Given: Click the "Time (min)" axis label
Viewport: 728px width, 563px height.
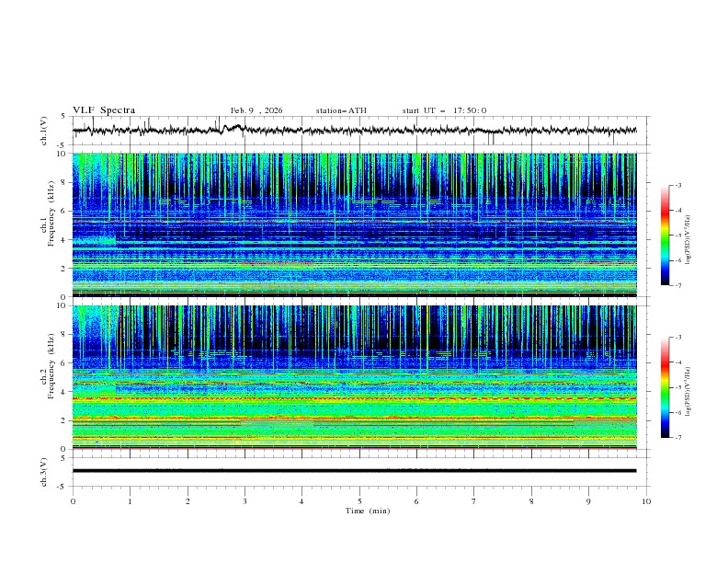Looking at the screenshot, I should coord(368,511).
